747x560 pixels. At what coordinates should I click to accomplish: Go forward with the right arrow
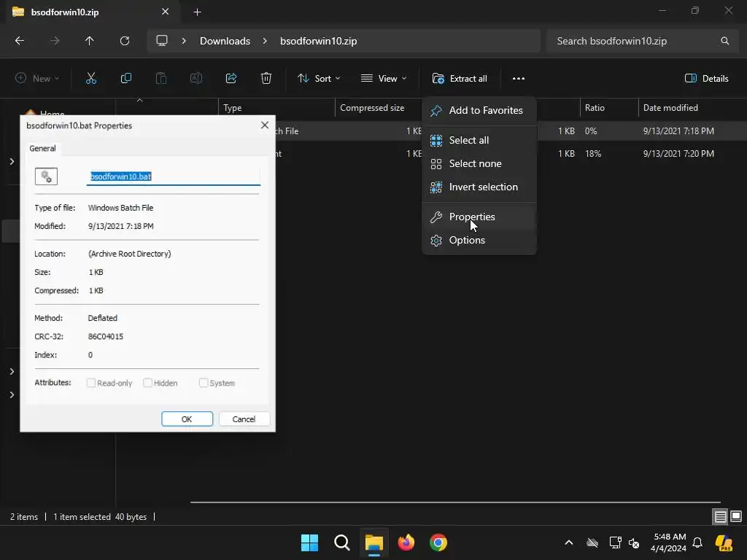55,41
